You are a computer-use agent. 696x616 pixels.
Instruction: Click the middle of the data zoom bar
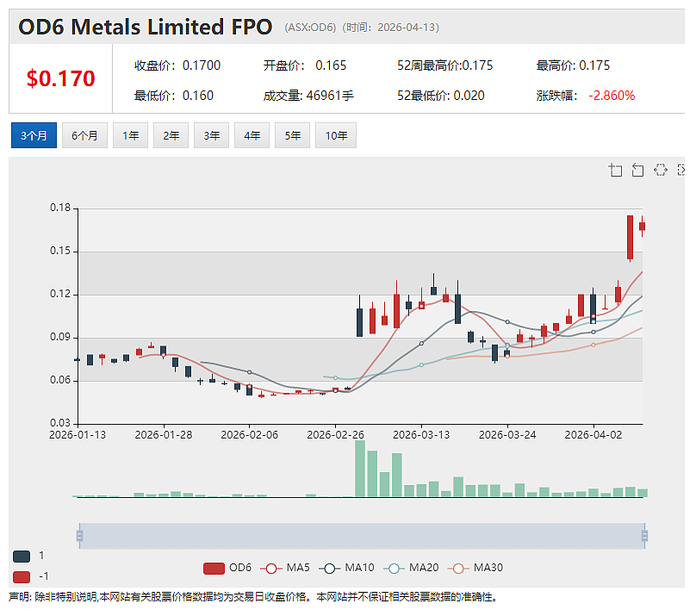[x=362, y=536]
